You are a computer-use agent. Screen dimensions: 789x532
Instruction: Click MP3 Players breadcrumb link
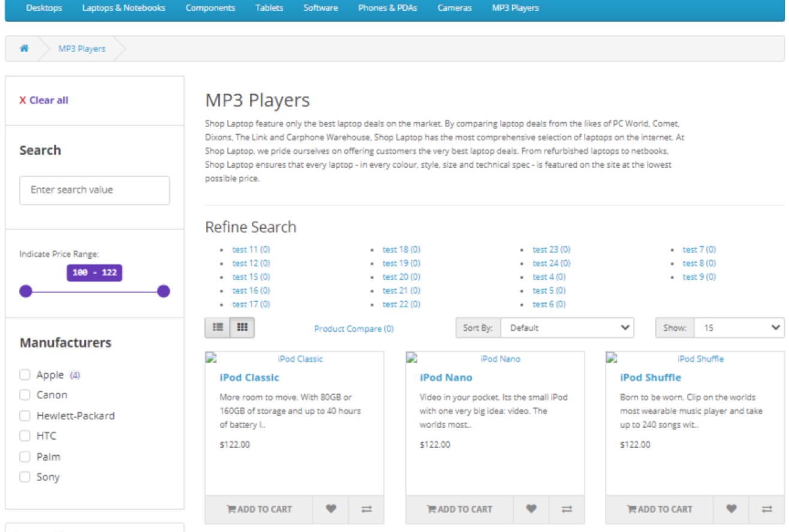82,49
